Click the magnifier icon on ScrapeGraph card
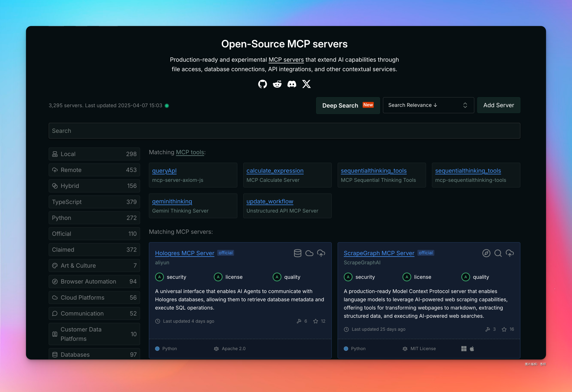 pos(498,253)
